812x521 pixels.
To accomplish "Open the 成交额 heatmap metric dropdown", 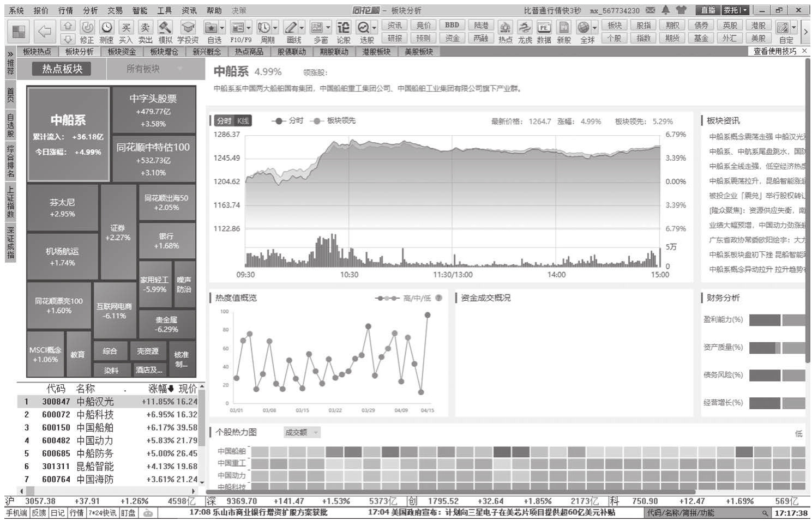I will tap(301, 432).
